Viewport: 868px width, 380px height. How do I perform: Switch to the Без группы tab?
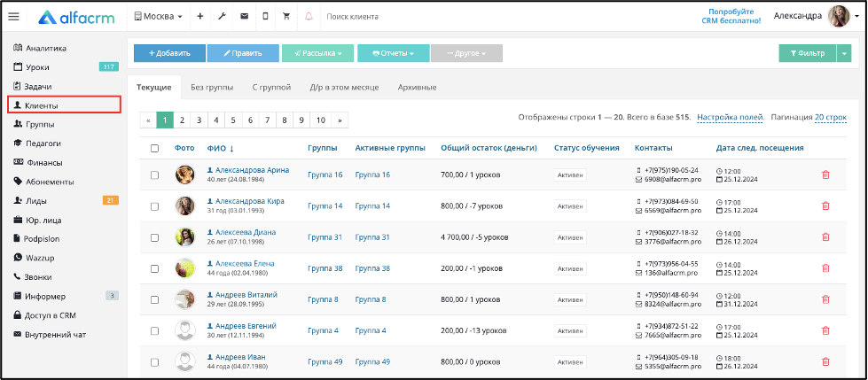click(212, 88)
